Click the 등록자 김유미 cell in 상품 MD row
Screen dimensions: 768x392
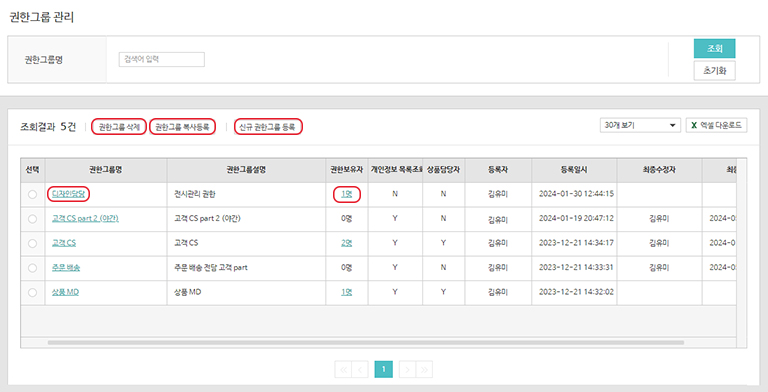click(498, 293)
